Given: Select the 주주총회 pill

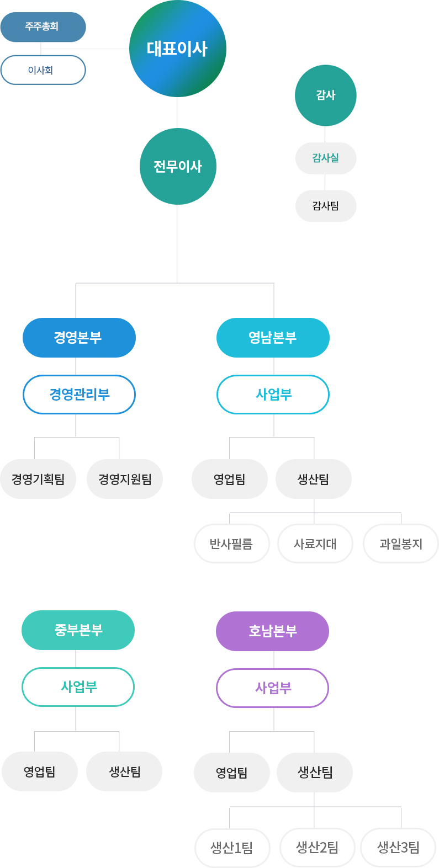Looking at the screenshot, I should [43, 27].
